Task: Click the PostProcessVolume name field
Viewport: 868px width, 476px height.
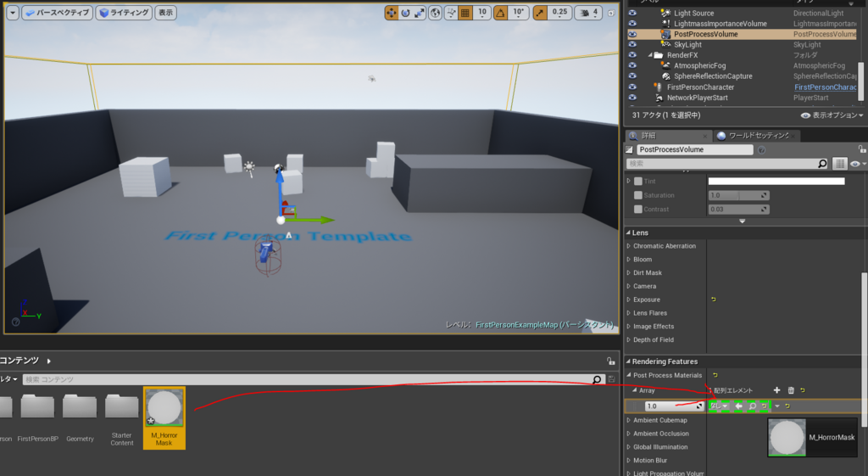Action: (x=695, y=149)
